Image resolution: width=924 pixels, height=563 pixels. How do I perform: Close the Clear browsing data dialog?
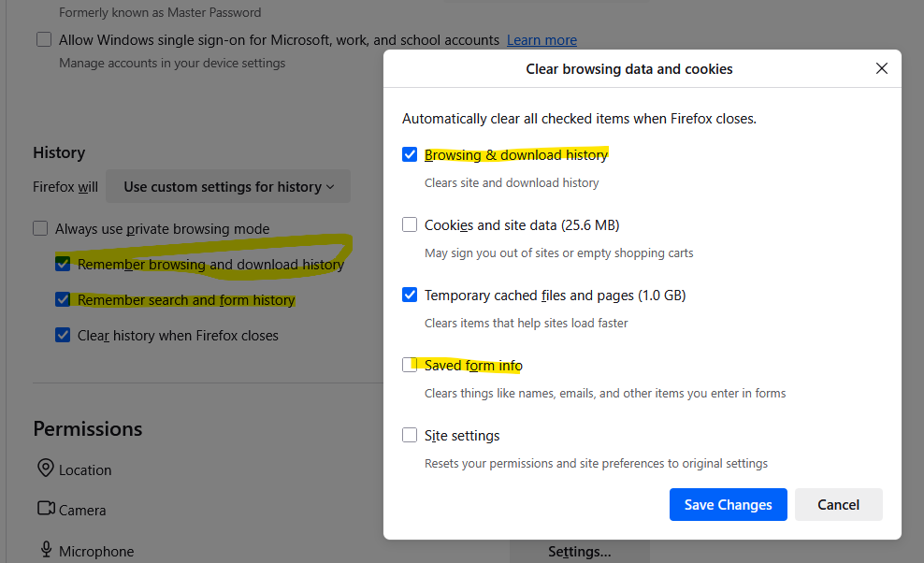[882, 68]
